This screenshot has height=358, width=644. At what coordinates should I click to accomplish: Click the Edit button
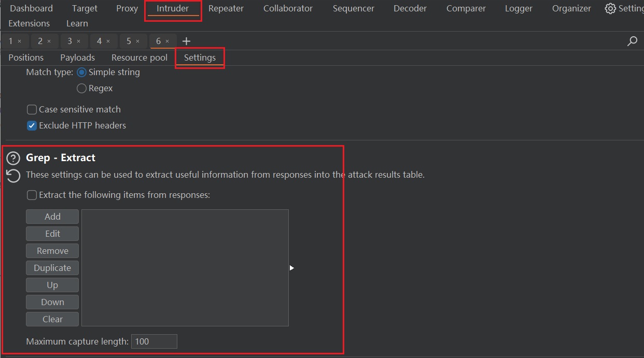point(52,234)
